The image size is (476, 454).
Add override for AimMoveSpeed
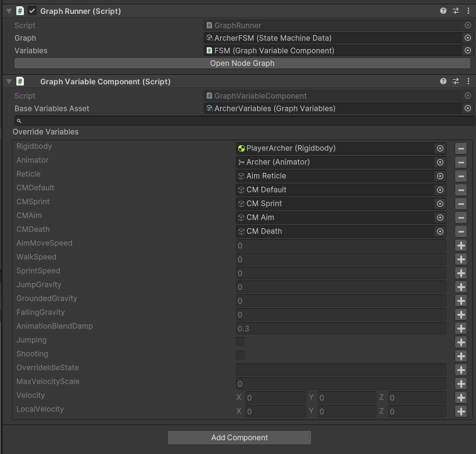tap(461, 245)
